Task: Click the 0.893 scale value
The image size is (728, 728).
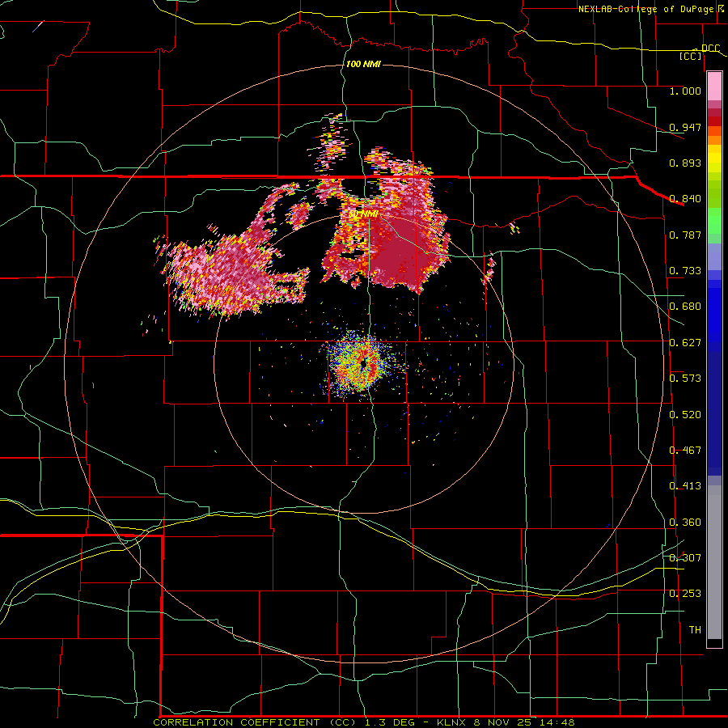Action: [685, 163]
